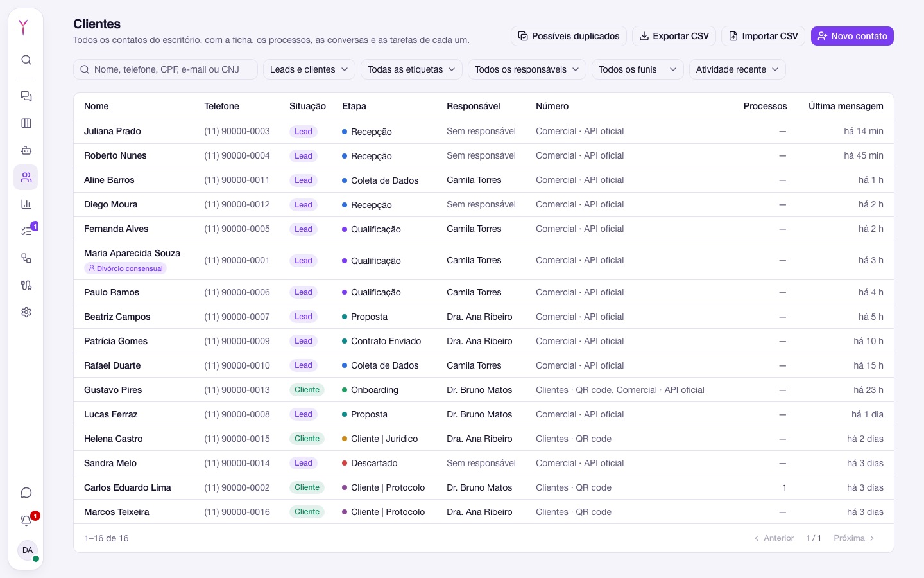Click the Divórcio consensual tag under Maria Aparecida

[126, 268]
